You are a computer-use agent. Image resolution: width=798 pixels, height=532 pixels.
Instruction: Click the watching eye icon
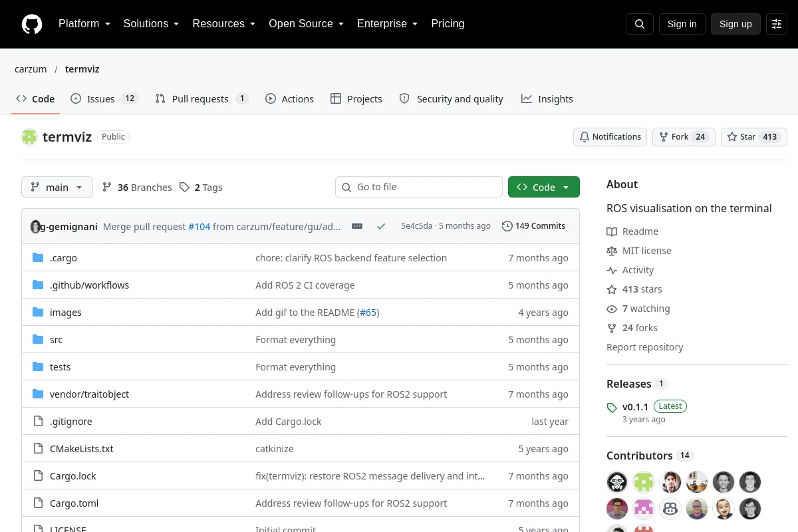pyautogui.click(x=612, y=309)
